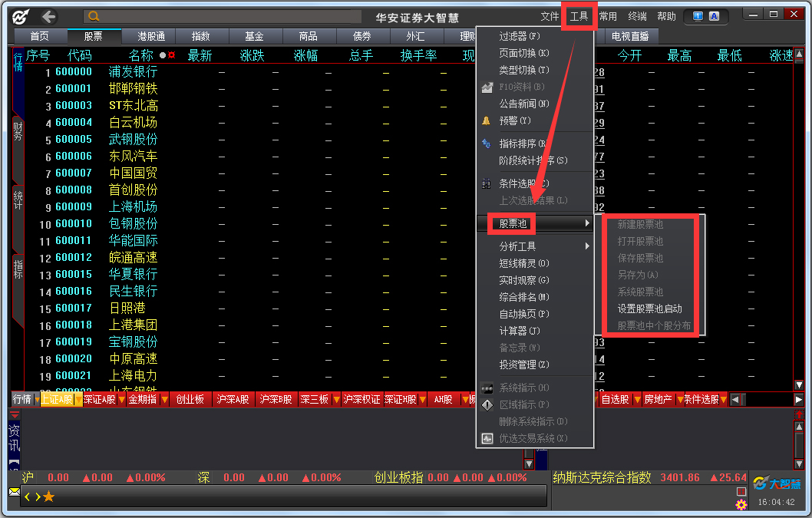Image resolution: width=812 pixels, height=518 pixels.
Task: Click the orange star favorite icon
Action: point(48,497)
